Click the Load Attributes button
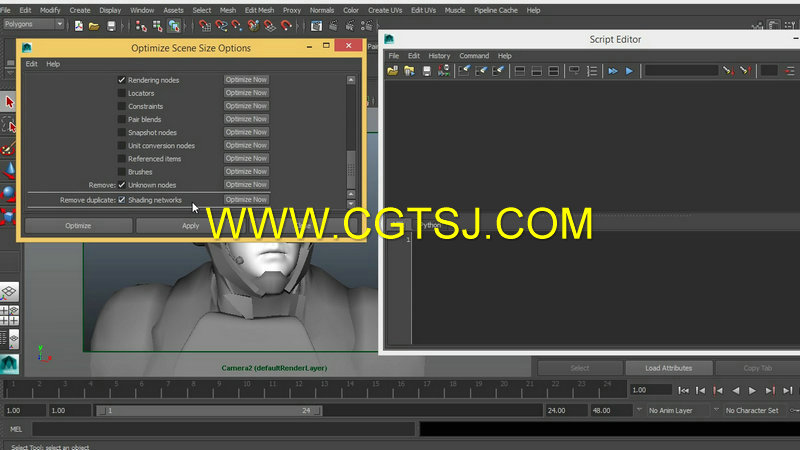The height and width of the screenshot is (450, 800). click(x=668, y=368)
